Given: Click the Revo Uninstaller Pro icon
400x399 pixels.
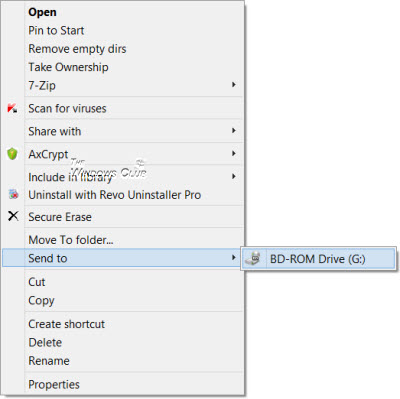Looking at the screenshot, I should pyautogui.click(x=13, y=194).
